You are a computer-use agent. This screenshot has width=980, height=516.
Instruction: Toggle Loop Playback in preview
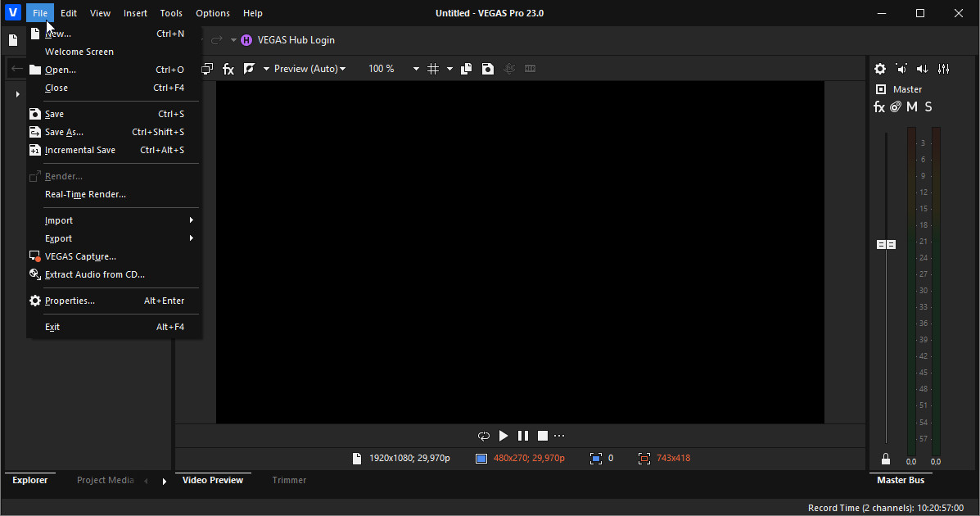pos(484,436)
